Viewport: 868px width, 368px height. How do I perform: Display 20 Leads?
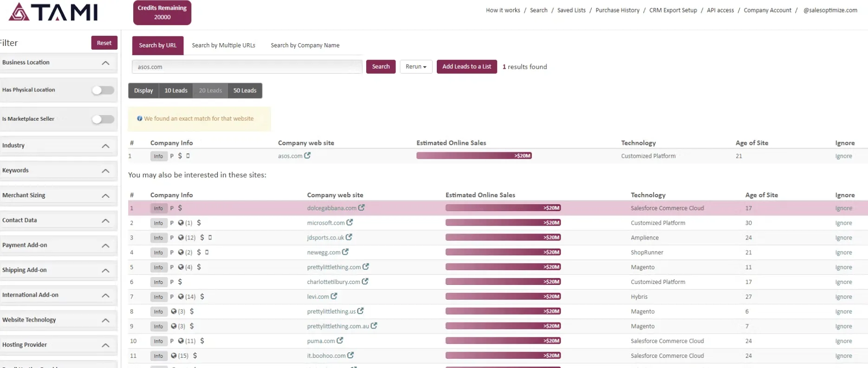(210, 90)
